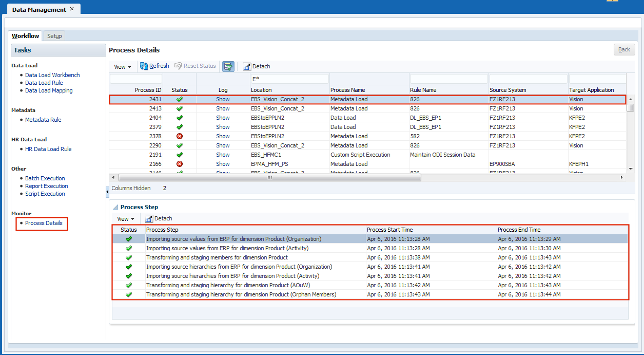Screen dimensions: 644x355
Task: Click the Refresh icon in Process Details toolbar
Action: (x=144, y=66)
